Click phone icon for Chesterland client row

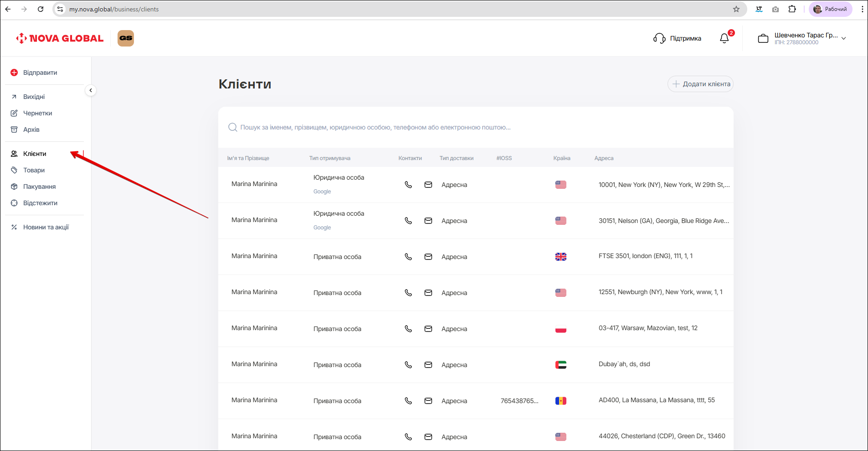pyautogui.click(x=408, y=437)
